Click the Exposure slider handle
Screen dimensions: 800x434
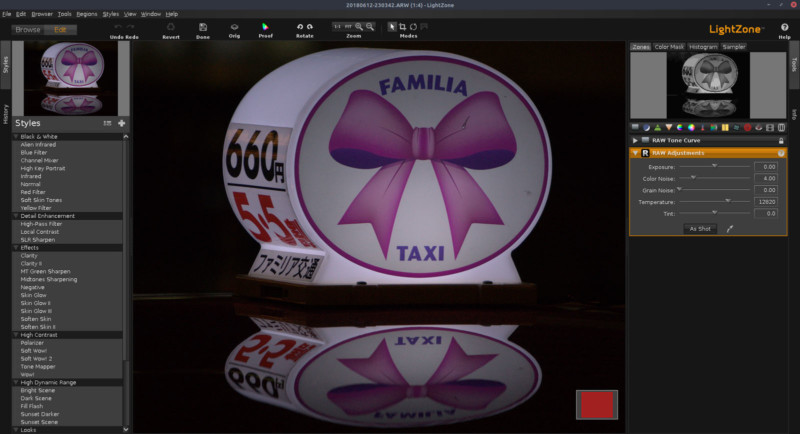point(714,166)
